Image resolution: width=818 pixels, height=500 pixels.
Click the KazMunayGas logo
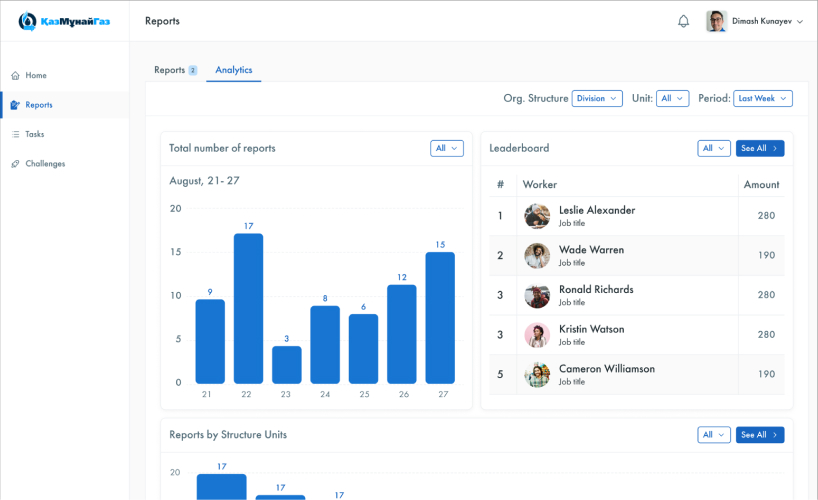pyautogui.click(x=63, y=21)
